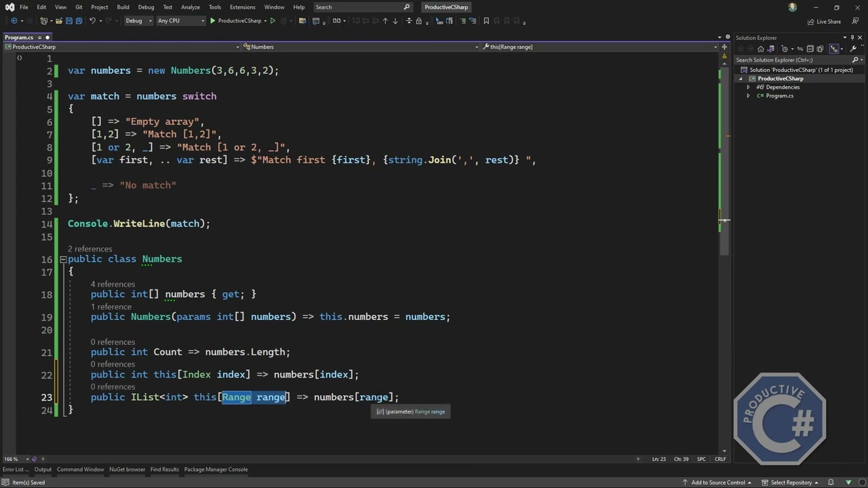Click the Open File folder icon
The image size is (868, 488).
59,20
